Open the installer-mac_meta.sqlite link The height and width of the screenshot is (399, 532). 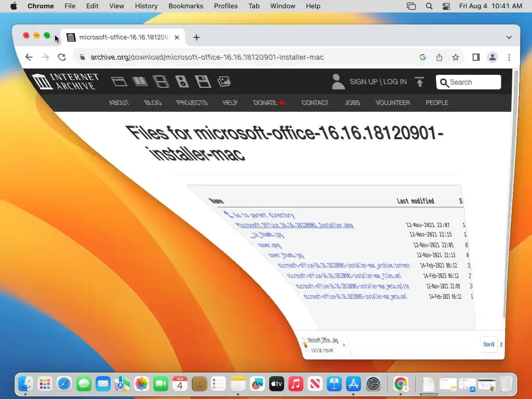coord(352,286)
